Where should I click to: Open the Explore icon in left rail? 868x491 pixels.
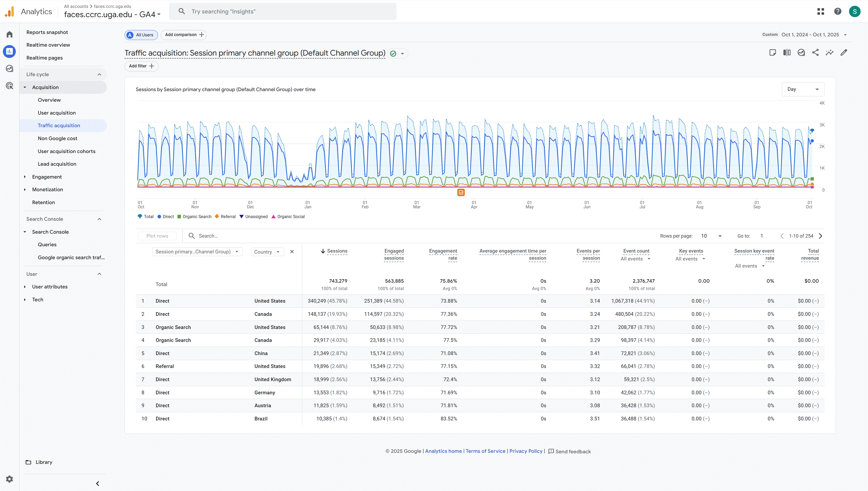point(9,68)
